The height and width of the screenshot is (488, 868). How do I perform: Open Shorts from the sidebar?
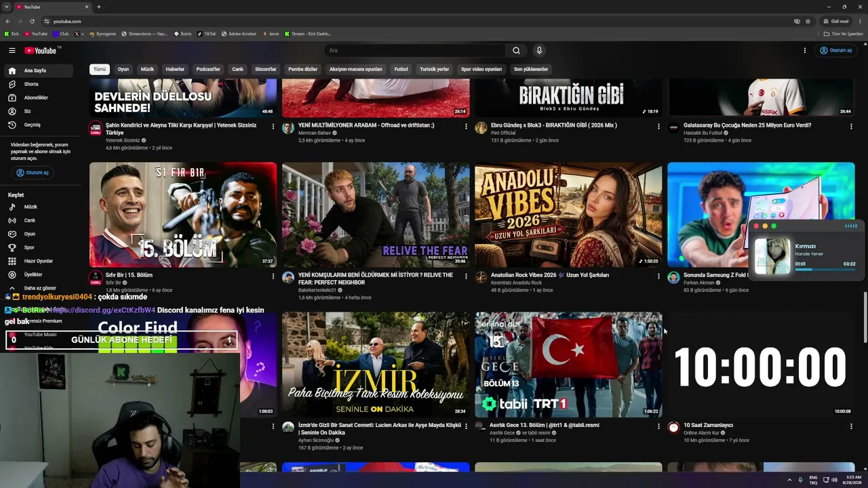[31, 84]
